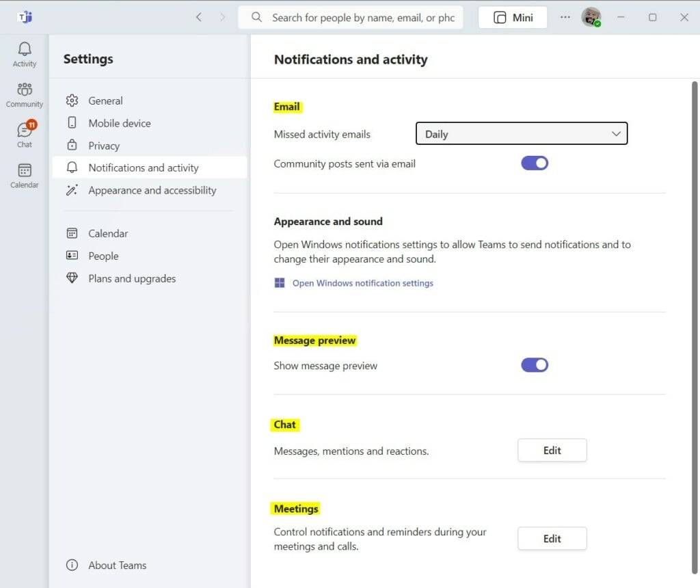Screen dimensions: 700x588
Task: Expand the Missed activity emails dropdown
Action: (x=522, y=134)
